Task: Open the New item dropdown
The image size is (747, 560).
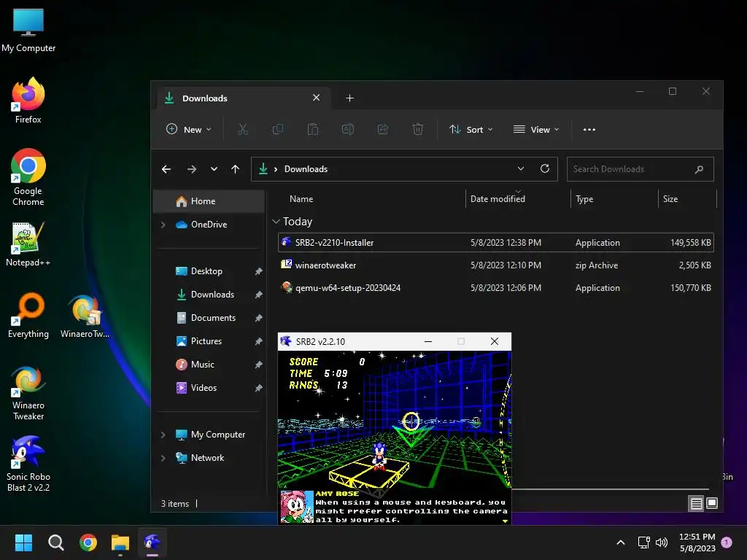Action: point(189,129)
